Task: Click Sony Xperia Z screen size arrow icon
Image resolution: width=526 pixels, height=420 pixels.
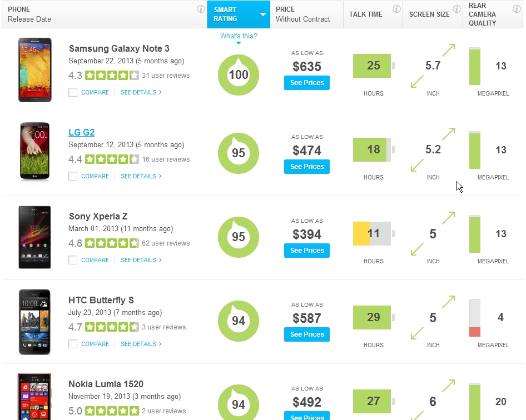Action: click(433, 234)
